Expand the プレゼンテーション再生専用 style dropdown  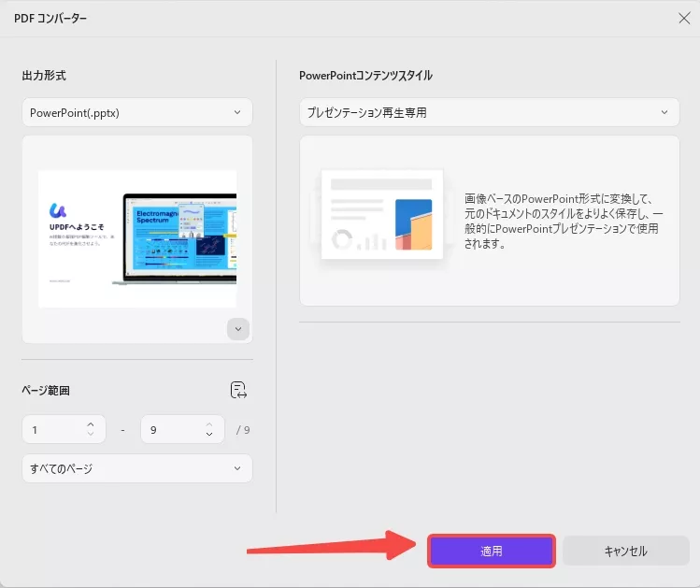point(490,112)
